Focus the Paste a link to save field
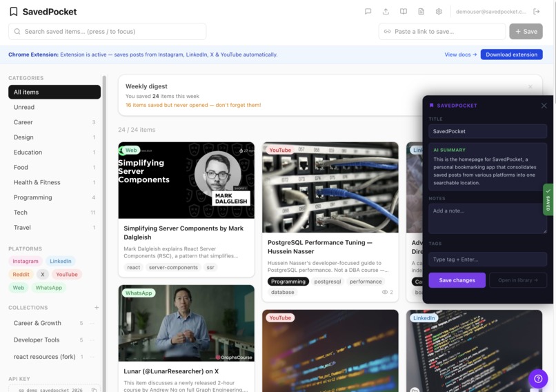Screen dimensions: 556x392 point(441,32)
